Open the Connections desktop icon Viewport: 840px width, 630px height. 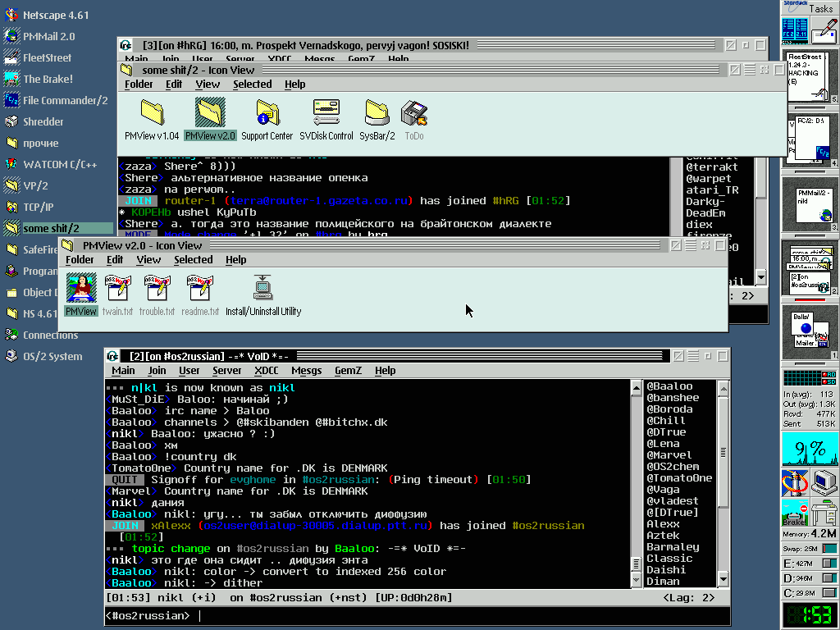tap(41, 336)
